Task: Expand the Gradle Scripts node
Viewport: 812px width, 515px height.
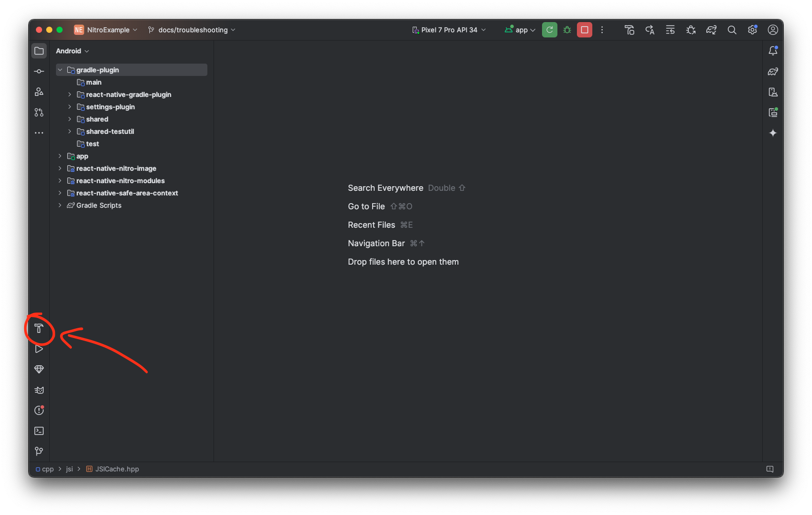Action: [x=60, y=205]
